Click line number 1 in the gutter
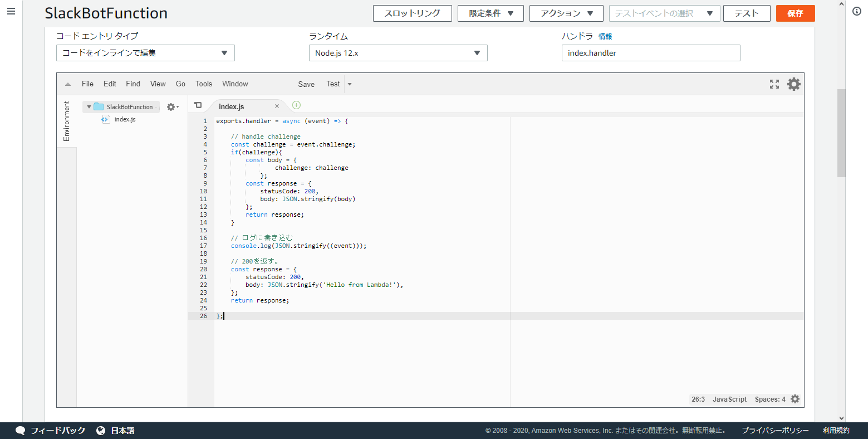868x439 pixels. [x=205, y=121]
